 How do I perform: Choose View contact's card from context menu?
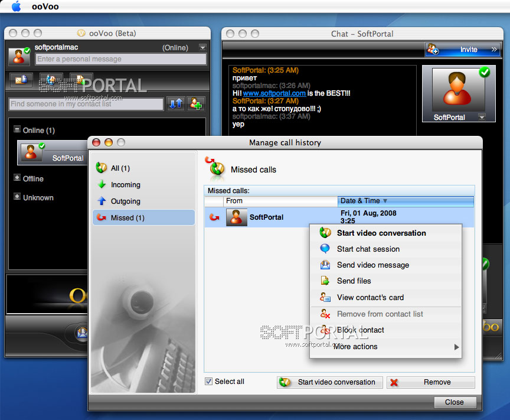click(x=385, y=297)
